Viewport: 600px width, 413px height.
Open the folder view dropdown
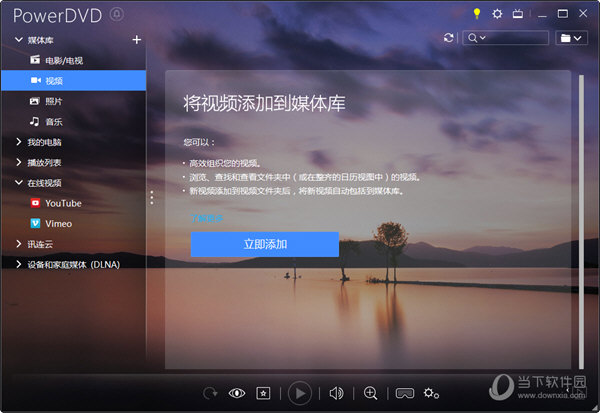(571, 38)
